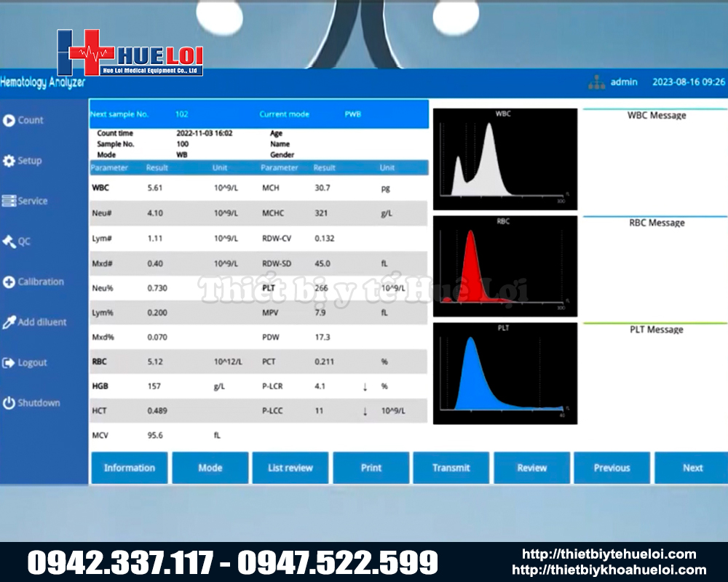Click the Calibration plus icon
This screenshot has width=728, height=582.
coord(9,282)
